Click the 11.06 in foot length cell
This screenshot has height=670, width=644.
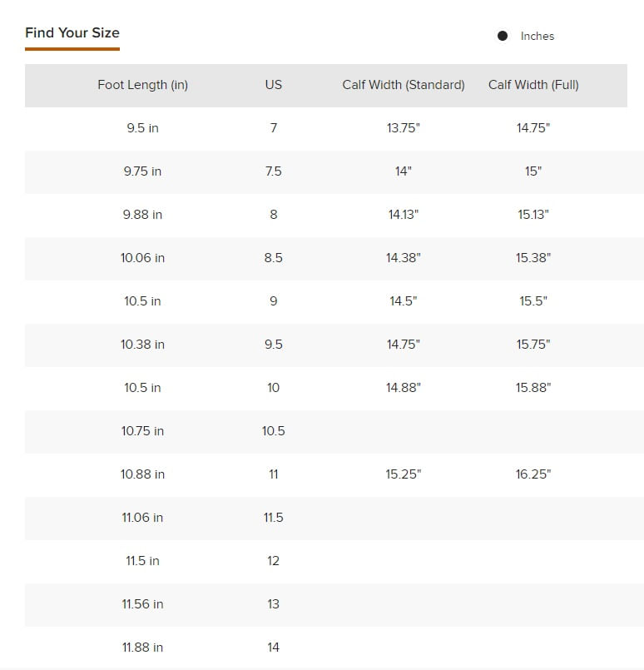(142, 518)
